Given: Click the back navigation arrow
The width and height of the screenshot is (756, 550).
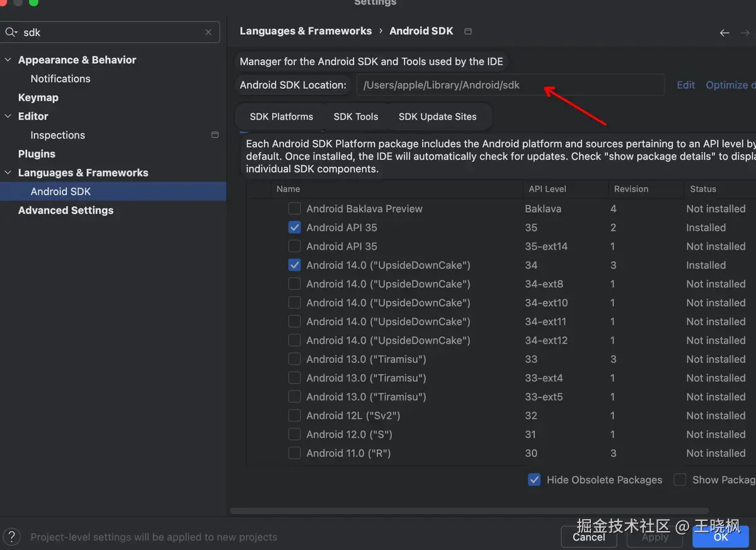Looking at the screenshot, I should (724, 33).
